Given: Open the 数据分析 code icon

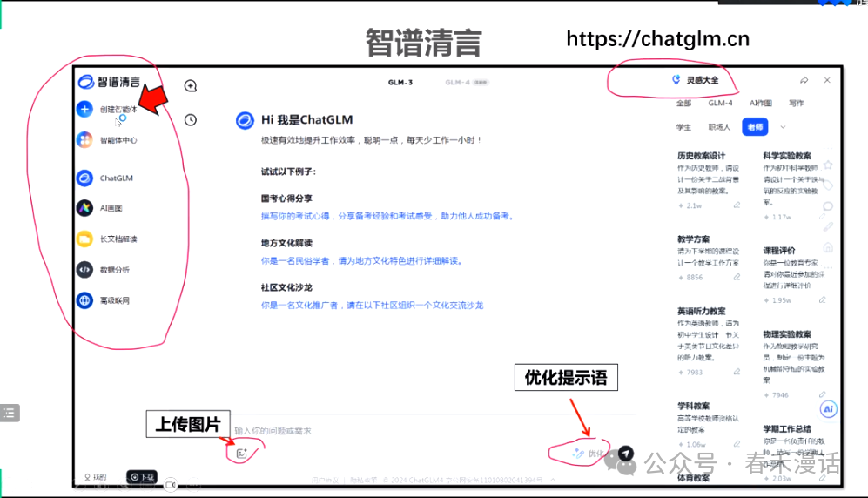Looking at the screenshot, I should tap(84, 270).
